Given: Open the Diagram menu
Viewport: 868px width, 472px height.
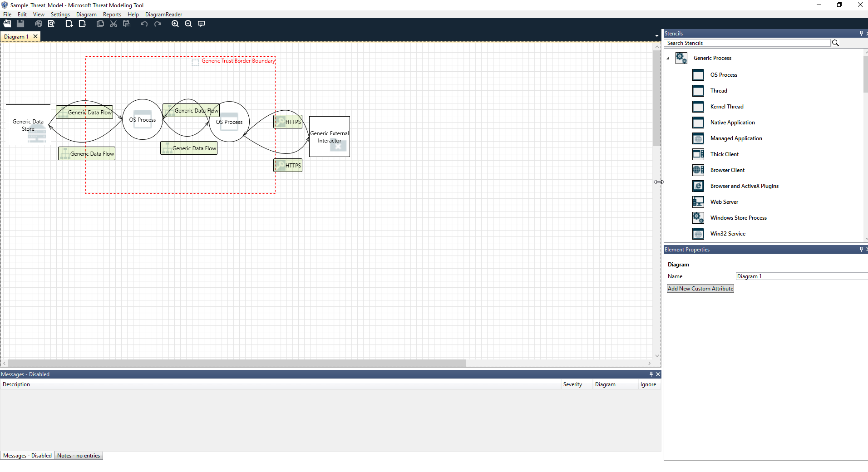Looking at the screenshot, I should (x=86, y=15).
